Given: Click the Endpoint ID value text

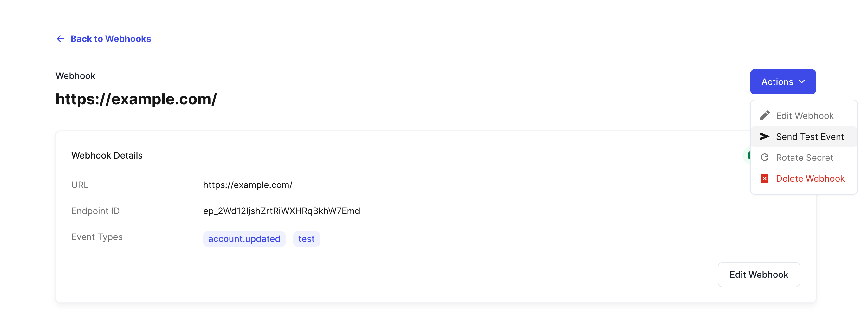Looking at the screenshot, I should click(x=282, y=211).
